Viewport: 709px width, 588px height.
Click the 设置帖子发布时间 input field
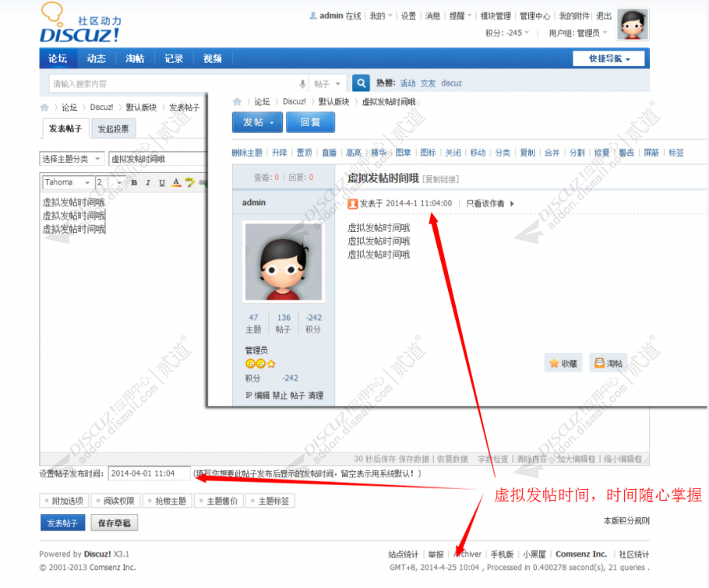150,474
